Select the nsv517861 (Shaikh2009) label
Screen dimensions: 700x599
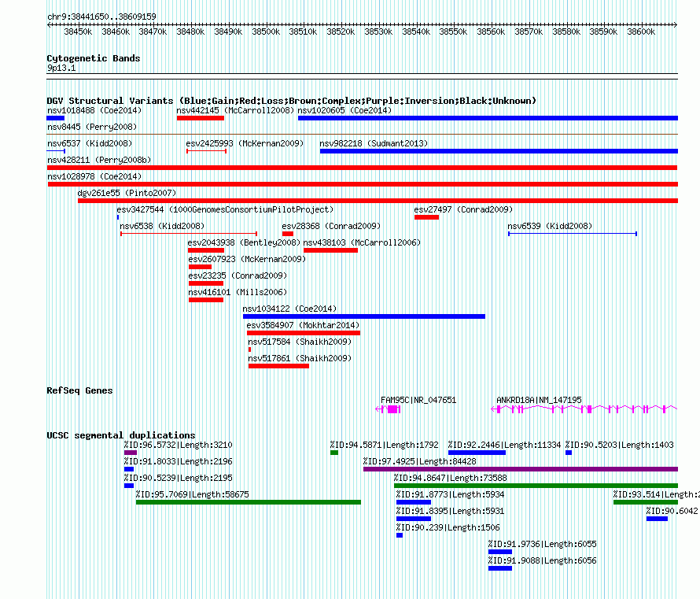click(300, 358)
